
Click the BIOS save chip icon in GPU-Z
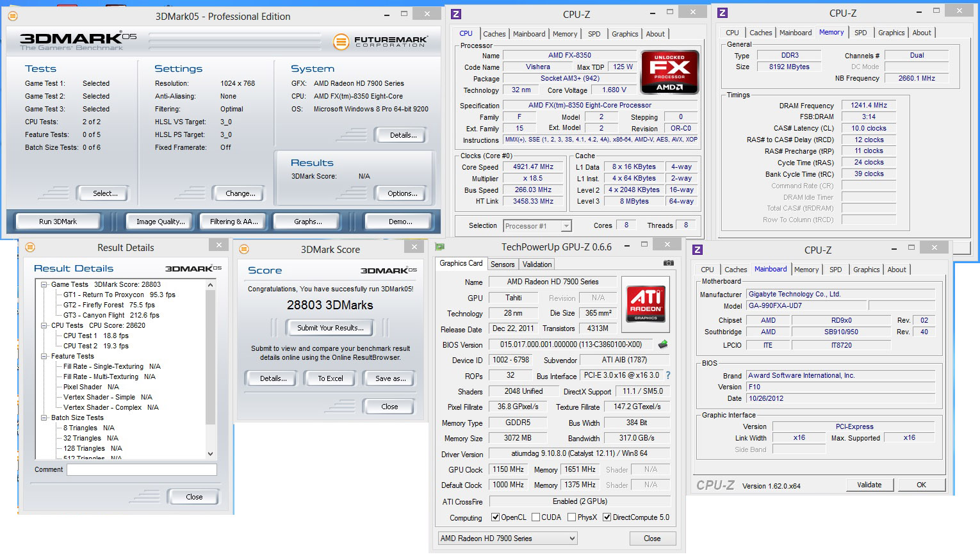[x=663, y=344]
